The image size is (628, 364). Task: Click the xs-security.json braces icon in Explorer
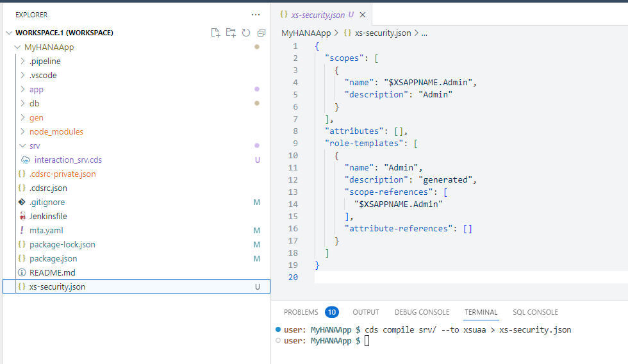pos(22,286)
